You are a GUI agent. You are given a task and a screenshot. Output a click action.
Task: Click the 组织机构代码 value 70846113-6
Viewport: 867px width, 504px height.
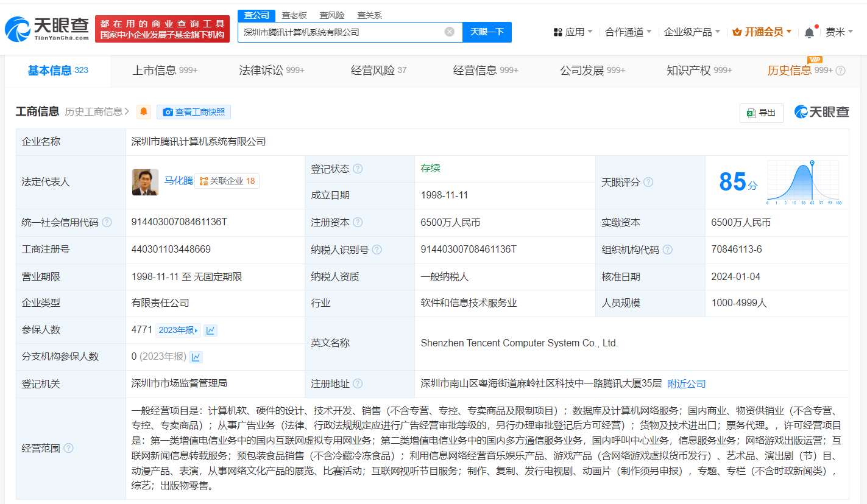tap(737, 250)
